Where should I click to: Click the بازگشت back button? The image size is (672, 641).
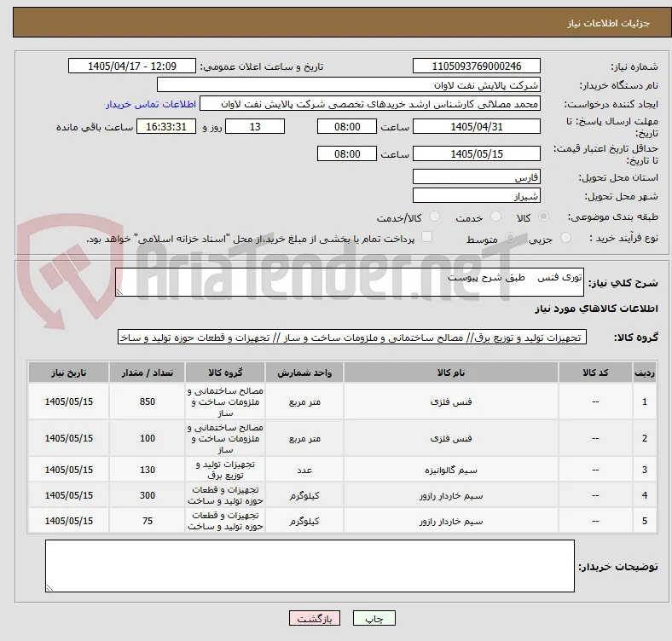(315, 618)
